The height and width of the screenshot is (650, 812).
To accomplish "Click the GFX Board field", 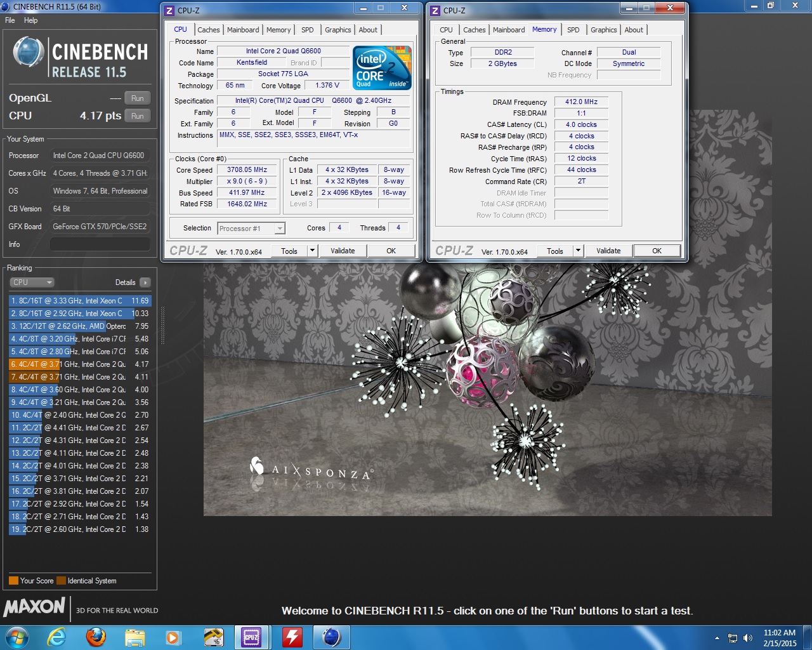I will tap(100, 227).
